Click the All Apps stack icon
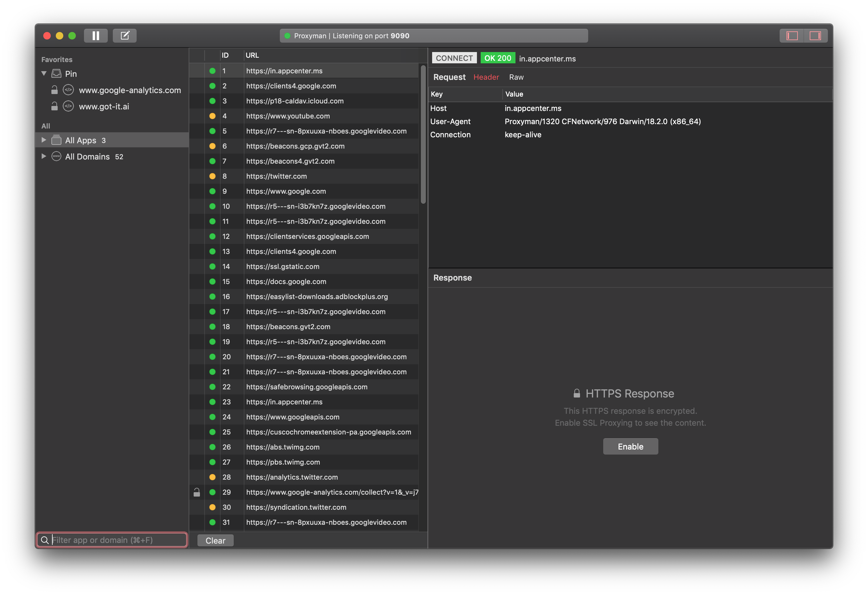This screenshot has height=595, width=868. pyautogui.click(x=56, y=140)
